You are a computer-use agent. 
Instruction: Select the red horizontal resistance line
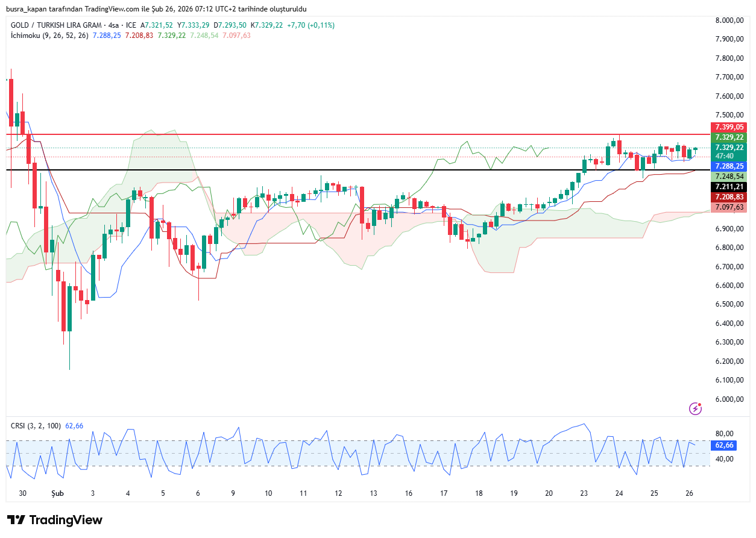(x=362, y=134)
